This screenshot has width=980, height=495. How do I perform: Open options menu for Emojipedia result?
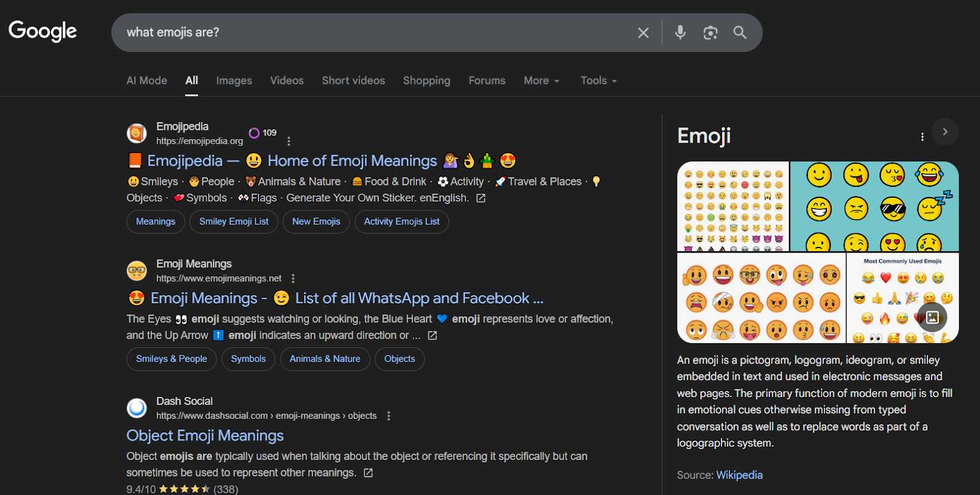[289, 141]
